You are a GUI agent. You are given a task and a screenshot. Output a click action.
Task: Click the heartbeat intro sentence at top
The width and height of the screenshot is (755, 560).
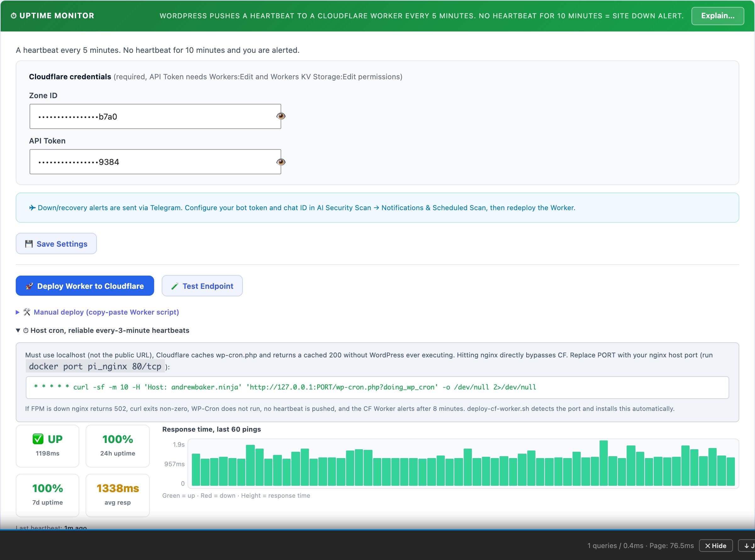[x=158, y=50]
